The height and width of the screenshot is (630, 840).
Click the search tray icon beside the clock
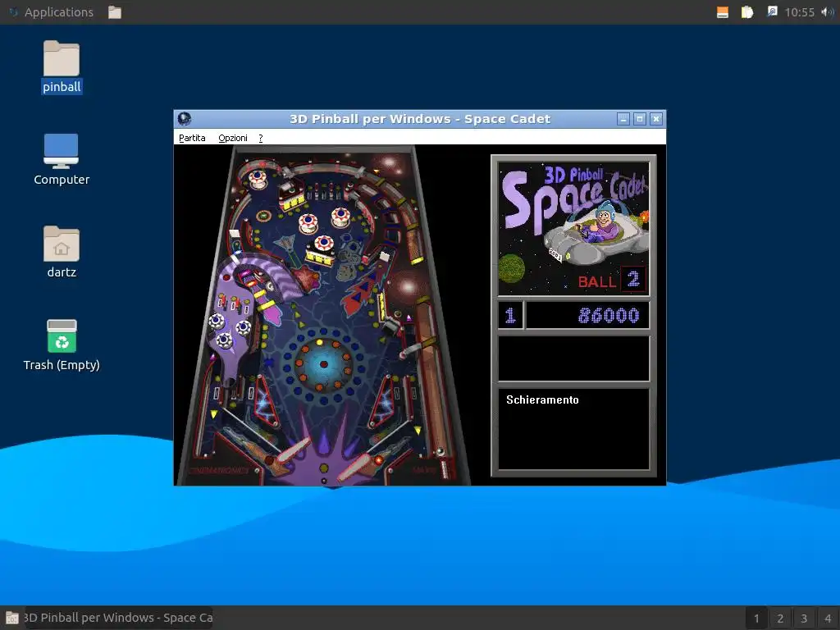(771, 11)
